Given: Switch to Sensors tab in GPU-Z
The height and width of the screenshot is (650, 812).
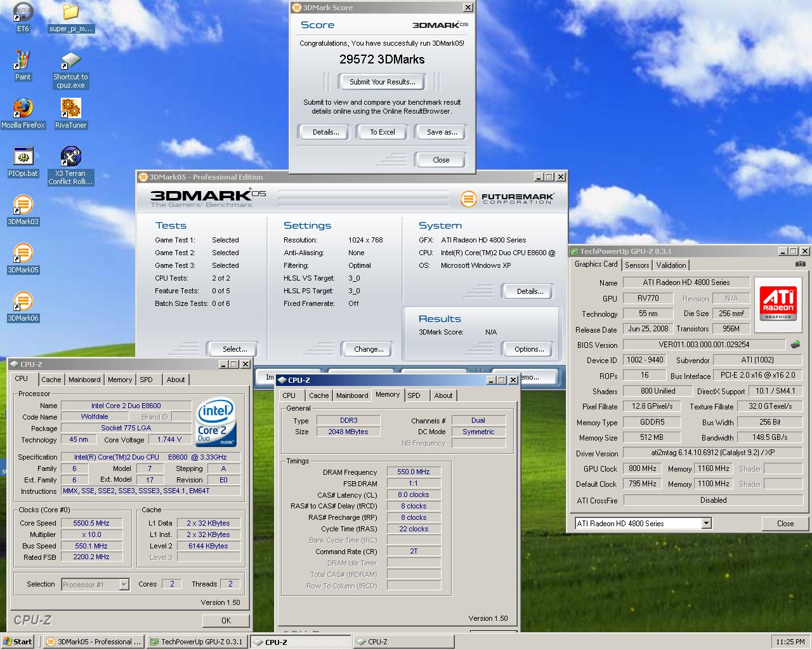Looking at the screenshot, I should pos(637,265).
